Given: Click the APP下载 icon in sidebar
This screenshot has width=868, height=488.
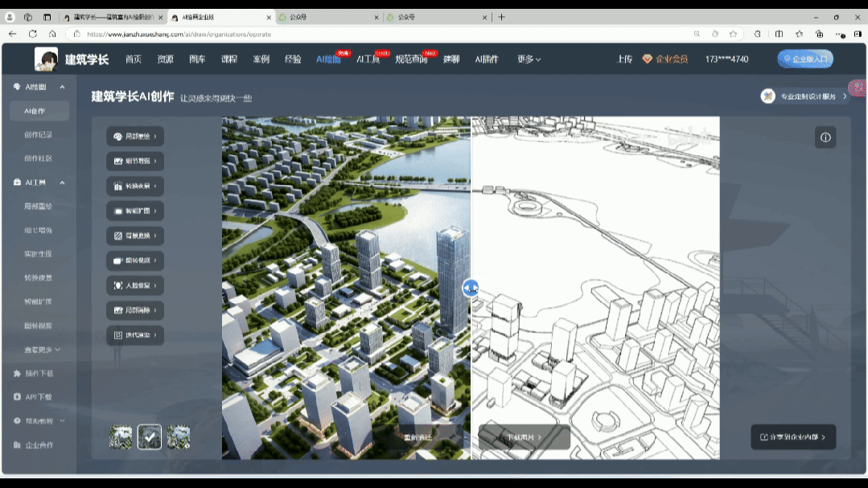Looking at the screenshot, I should tap(17, 396).
